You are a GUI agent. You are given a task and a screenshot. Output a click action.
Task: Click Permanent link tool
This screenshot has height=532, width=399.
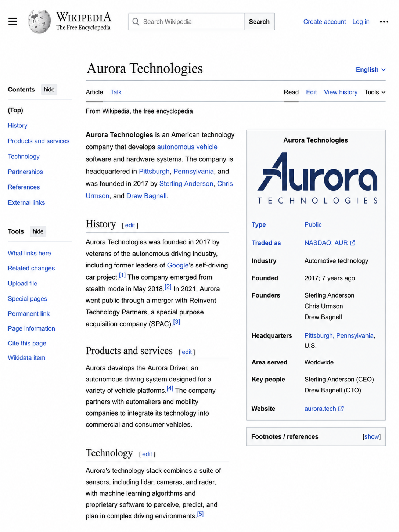29,313
